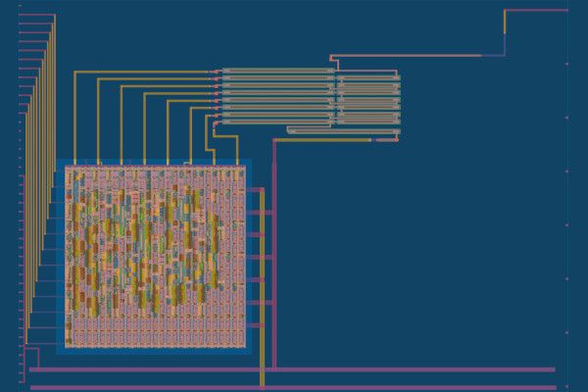This screenshot has width=588, height=392.
Task: Select the vertical yellow trunk right of block
Action: tap(262, 284)
